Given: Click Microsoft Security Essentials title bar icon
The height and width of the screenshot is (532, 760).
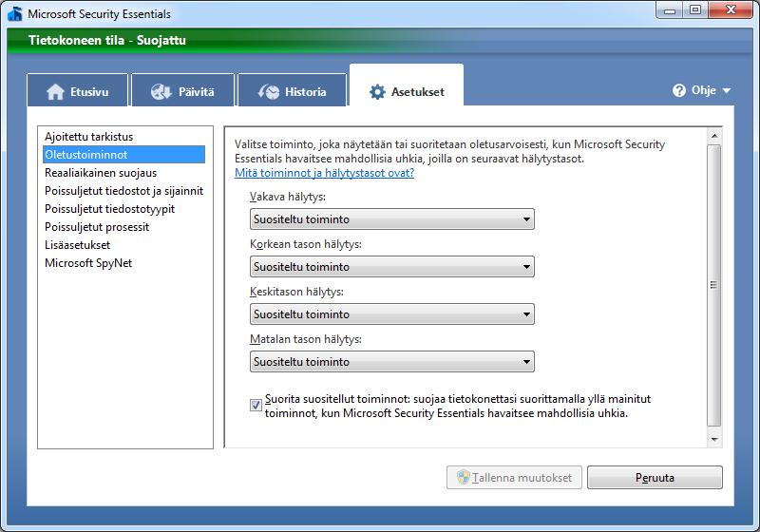Looking at the screenshot, I should click(x=15, y=14).
